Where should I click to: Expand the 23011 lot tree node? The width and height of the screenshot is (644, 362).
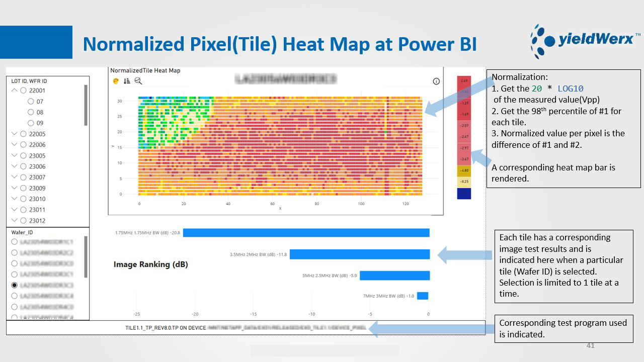coord(14,210)
